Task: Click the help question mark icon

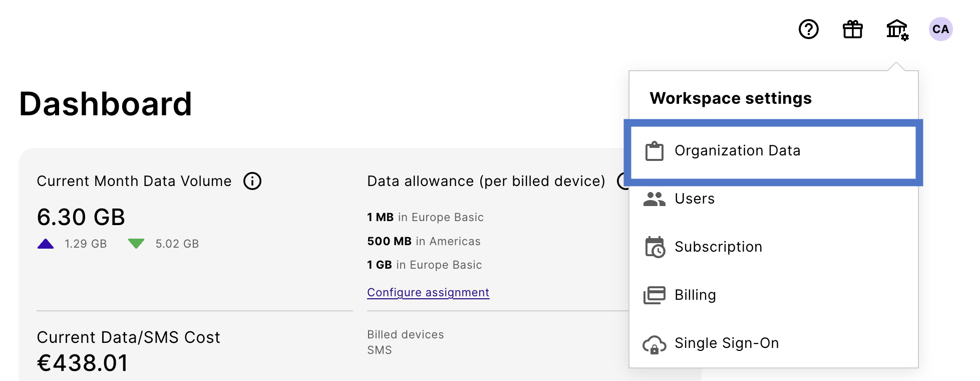Action: [x=808, y=30]
